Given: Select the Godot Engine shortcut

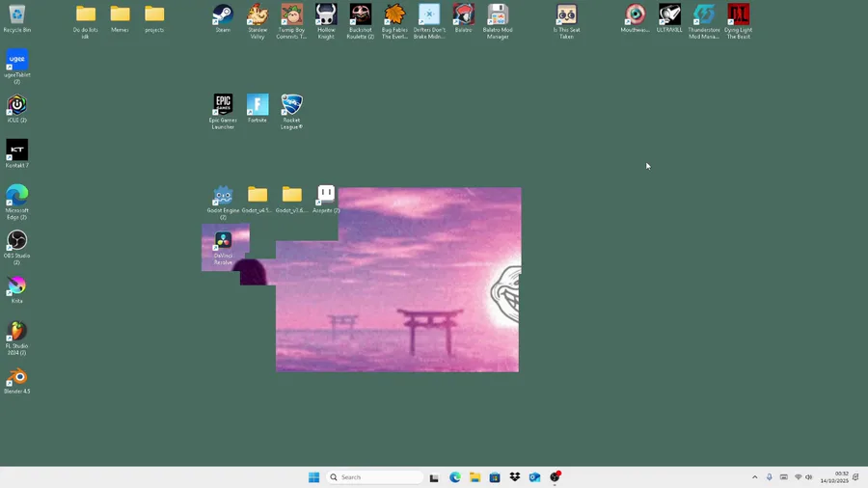Looking at the screenshot, I should (x=223, y=202).
